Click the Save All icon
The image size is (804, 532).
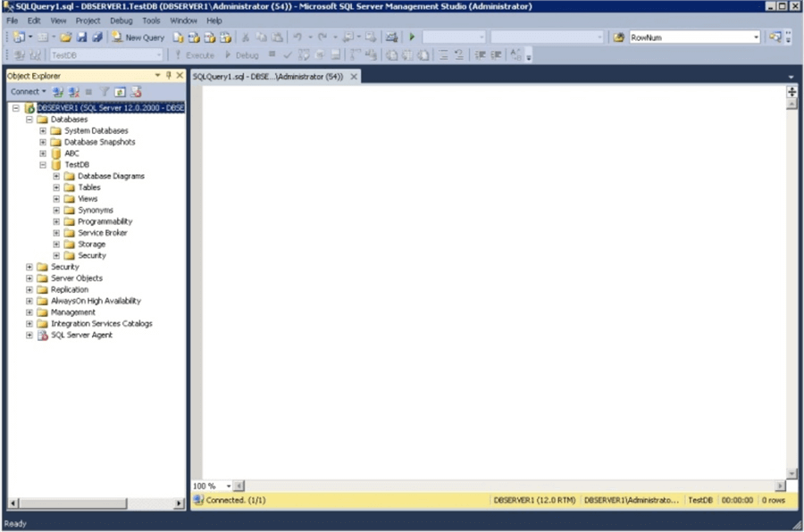(96, 37)
